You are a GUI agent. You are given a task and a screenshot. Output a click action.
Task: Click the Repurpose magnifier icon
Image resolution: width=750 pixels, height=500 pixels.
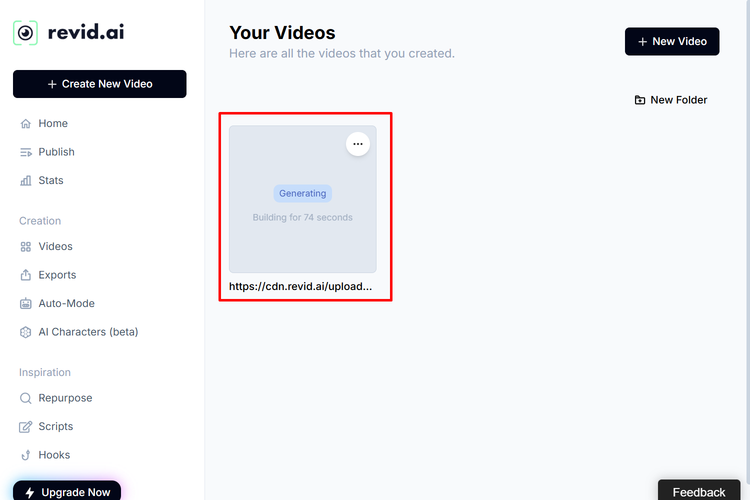(26, 398)
